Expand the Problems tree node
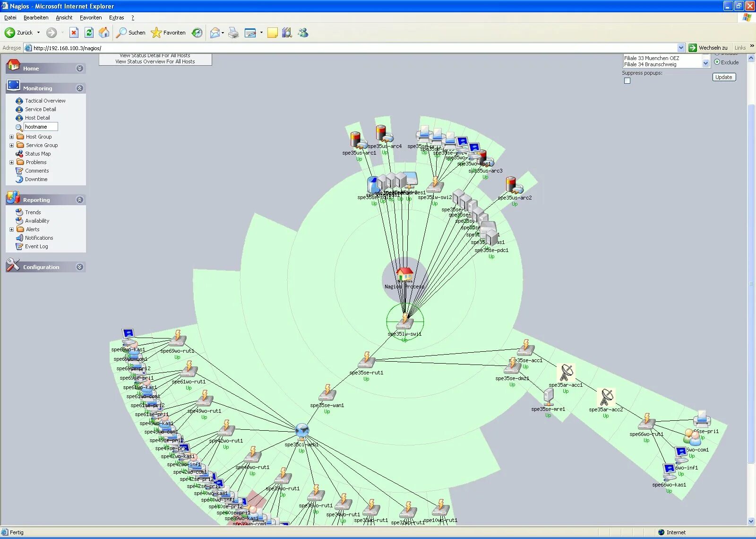Image resolution: width=756 pixels, height=539 pixels. (12, 163)
